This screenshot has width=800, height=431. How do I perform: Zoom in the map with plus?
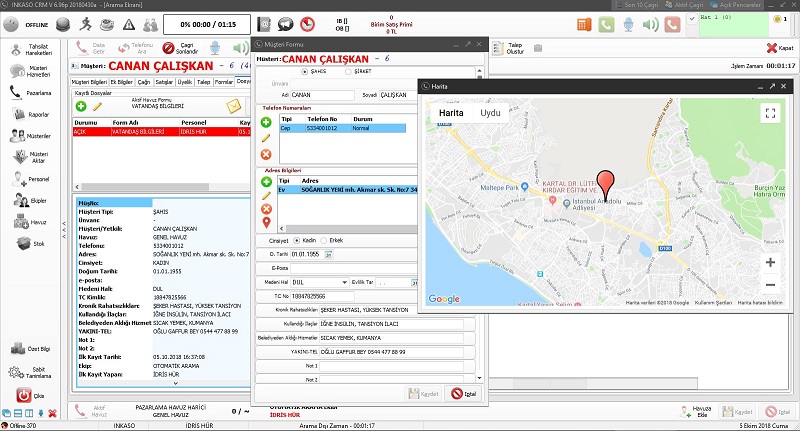pos(770,262)
